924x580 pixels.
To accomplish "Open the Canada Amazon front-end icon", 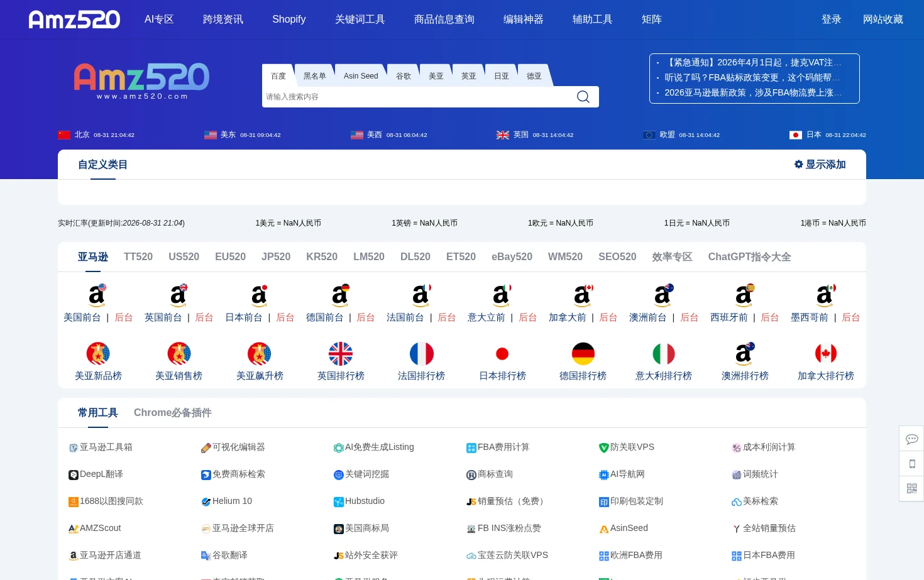I will 583,295.
